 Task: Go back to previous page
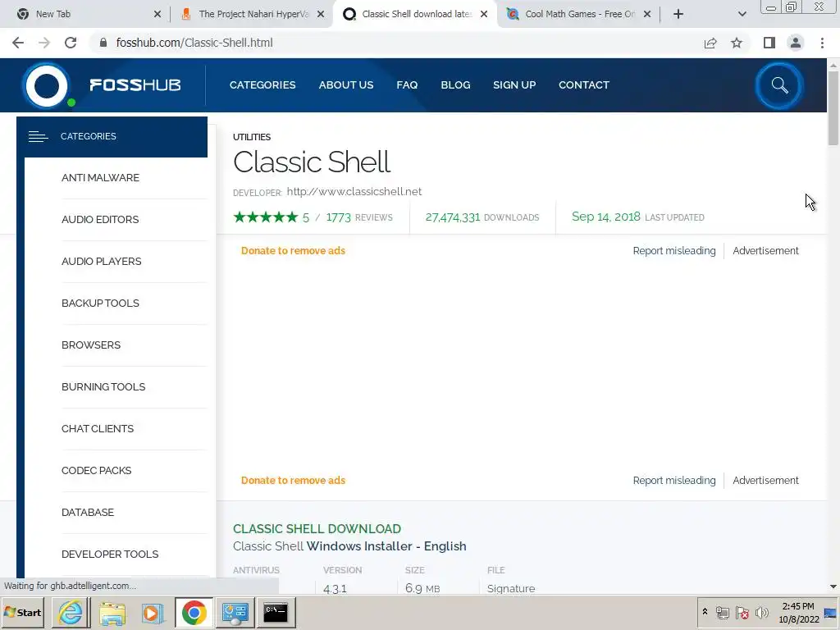[x=18, y=43]
